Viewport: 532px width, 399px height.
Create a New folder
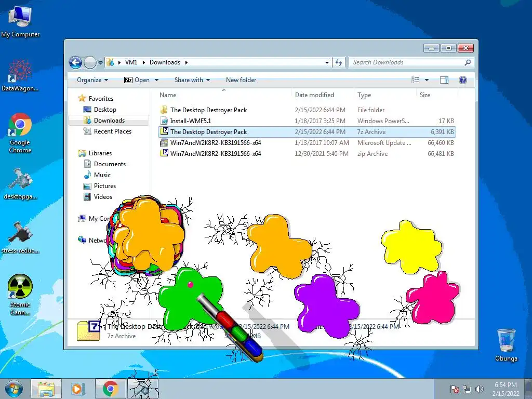tap(241, 80)
